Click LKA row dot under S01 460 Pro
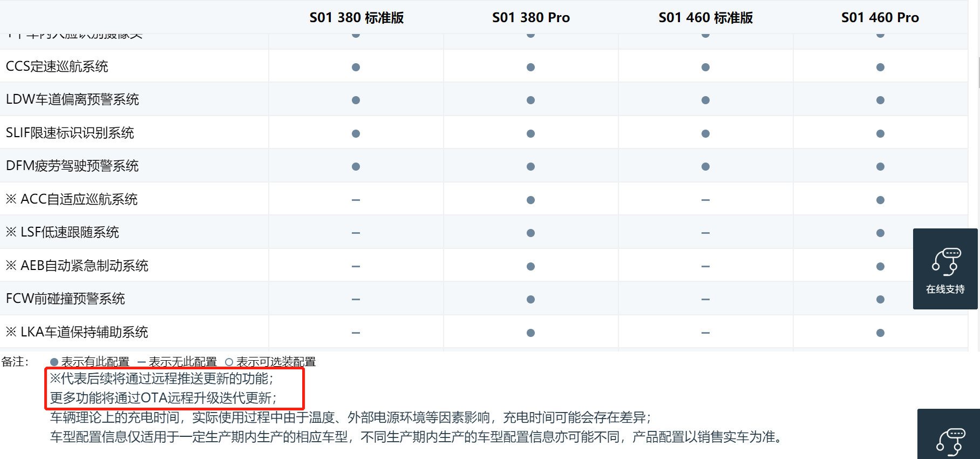This screenshot has width=980, height=459. coord(880,333)
